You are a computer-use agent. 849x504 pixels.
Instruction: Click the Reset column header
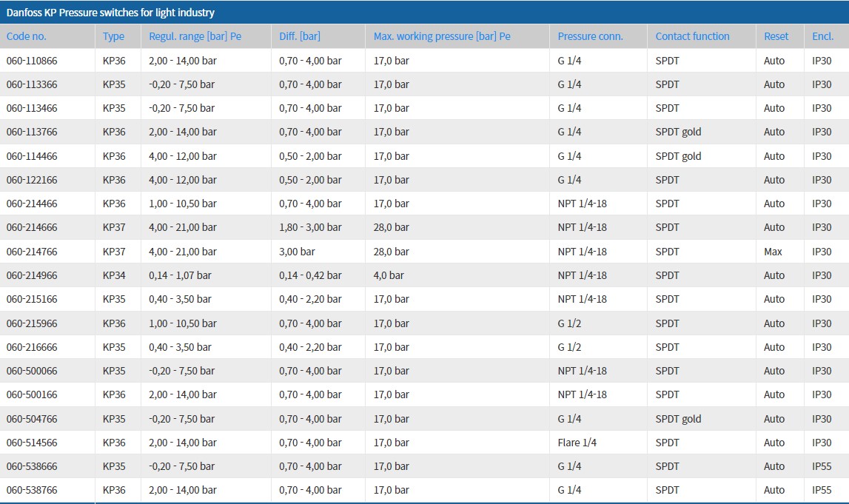click(776, 36)
